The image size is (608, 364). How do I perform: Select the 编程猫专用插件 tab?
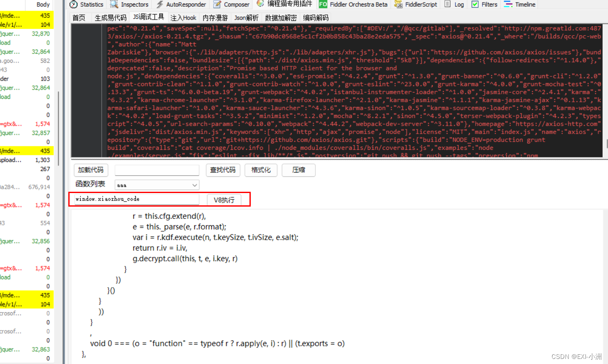click(285, 4)
